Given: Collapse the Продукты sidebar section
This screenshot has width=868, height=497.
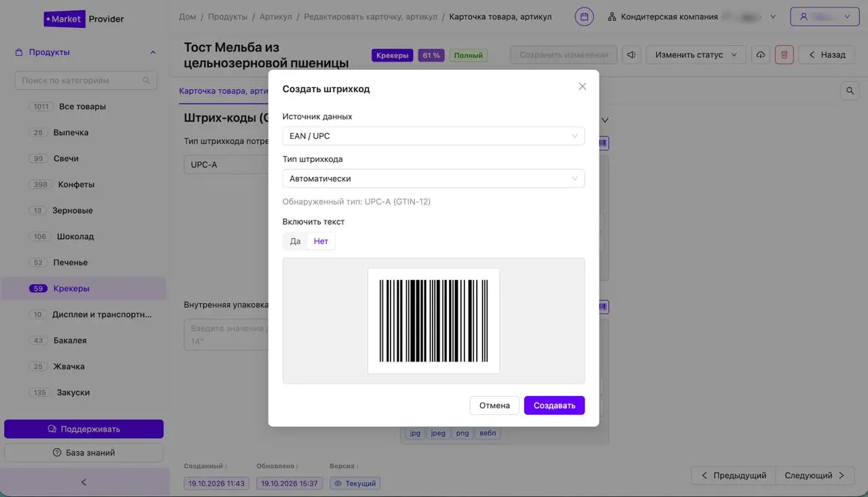Looking at the screenshot, I should click(x=153, y=52).
